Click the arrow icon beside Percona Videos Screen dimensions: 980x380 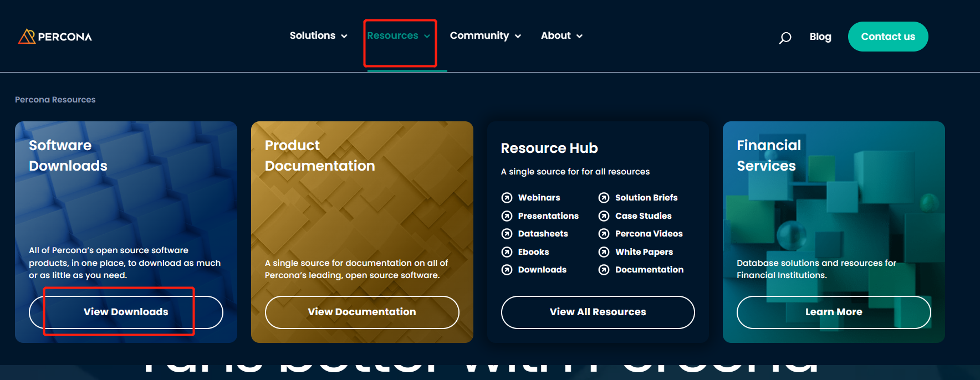604,234
